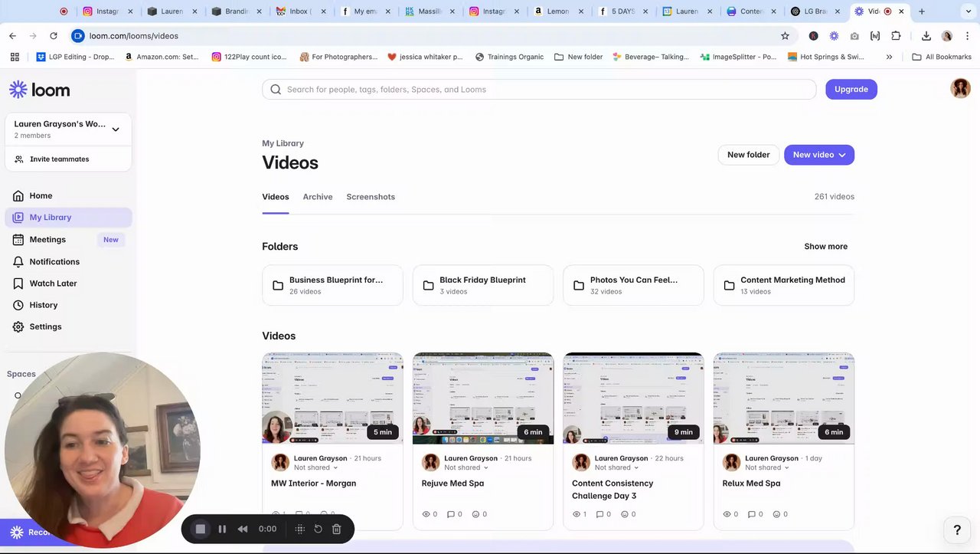Screen dimensions: 980x554
Task: Click the 261 videos count text
Action: [835, 197]
